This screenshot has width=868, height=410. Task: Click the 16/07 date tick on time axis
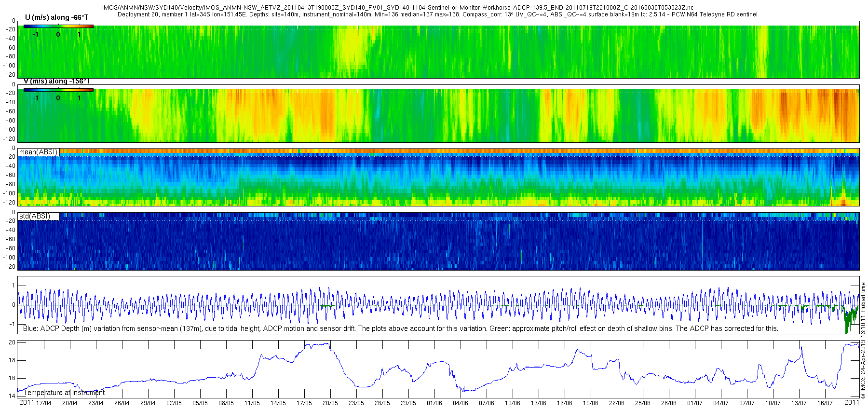point(825,403)
